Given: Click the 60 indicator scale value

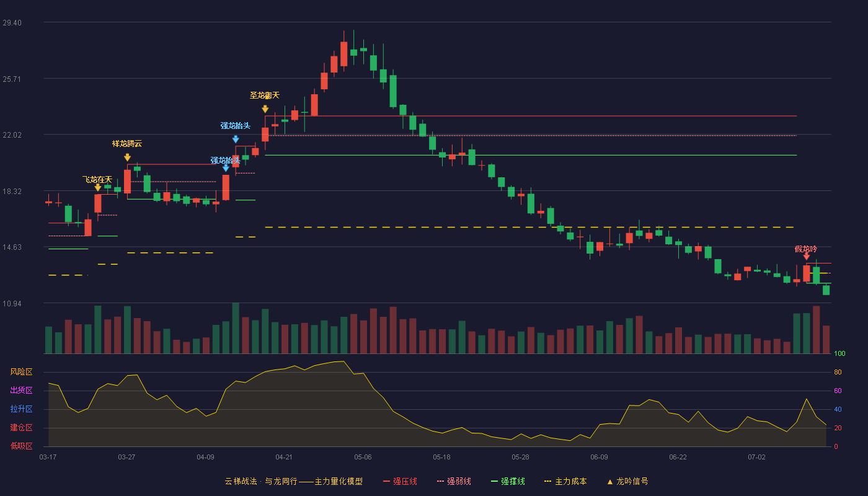Looking at the screenshot, I should pyautogui.click(x=838, y=391).
